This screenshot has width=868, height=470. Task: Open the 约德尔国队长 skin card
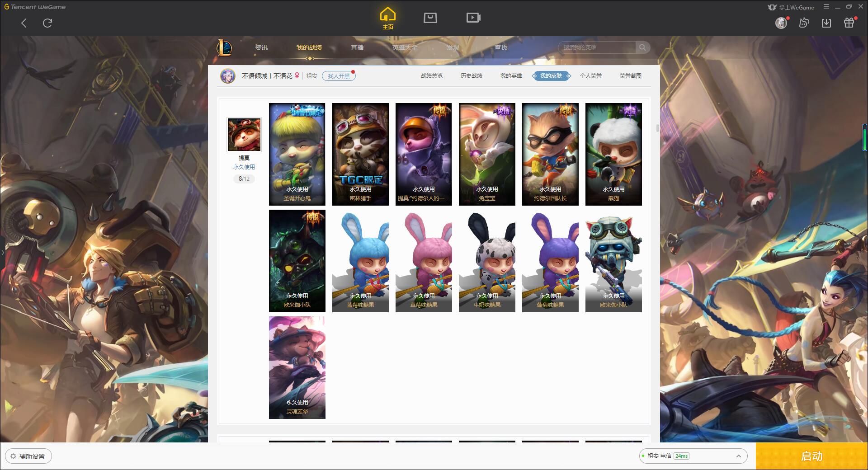550,154
